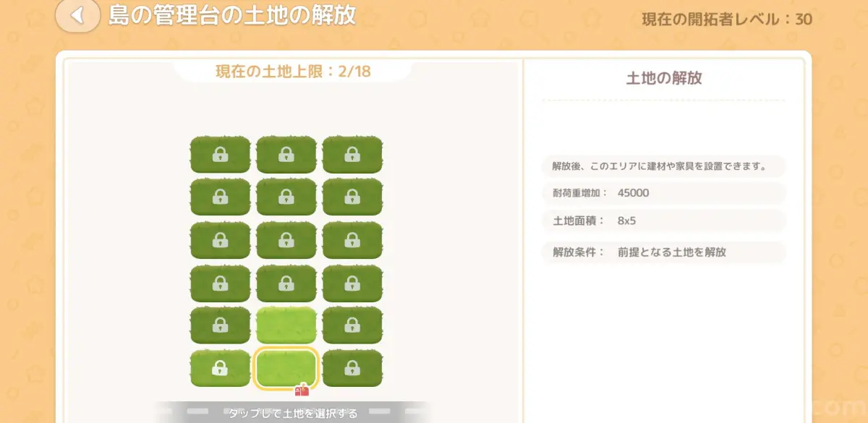Select locked plot in second row, right column
868x423 pixels.
352,197
